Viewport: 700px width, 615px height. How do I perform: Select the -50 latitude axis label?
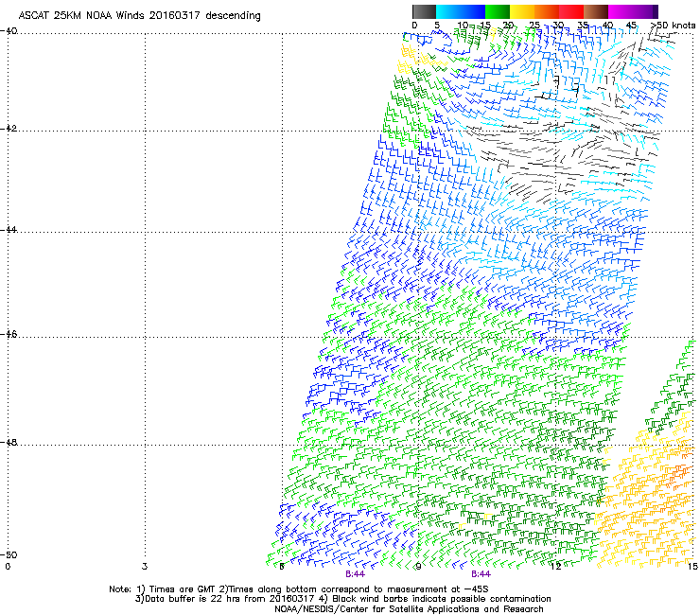(9, 554)
